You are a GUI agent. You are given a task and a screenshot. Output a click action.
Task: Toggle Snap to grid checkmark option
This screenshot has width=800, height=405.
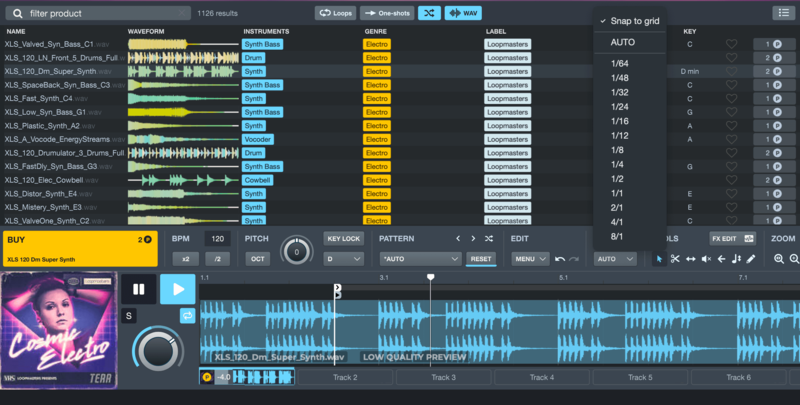click(628, 21)
